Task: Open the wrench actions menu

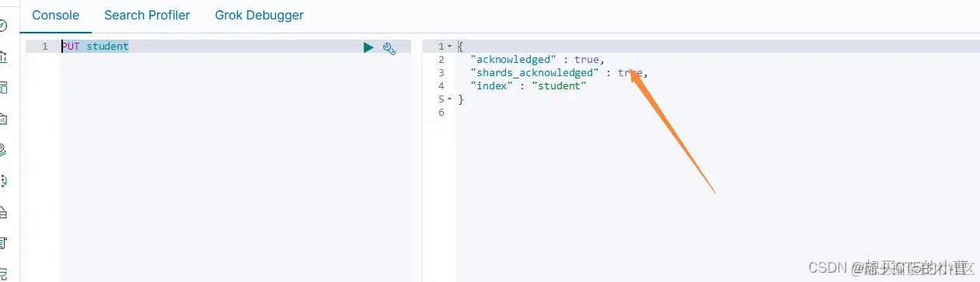Action: tap(390, 48)
